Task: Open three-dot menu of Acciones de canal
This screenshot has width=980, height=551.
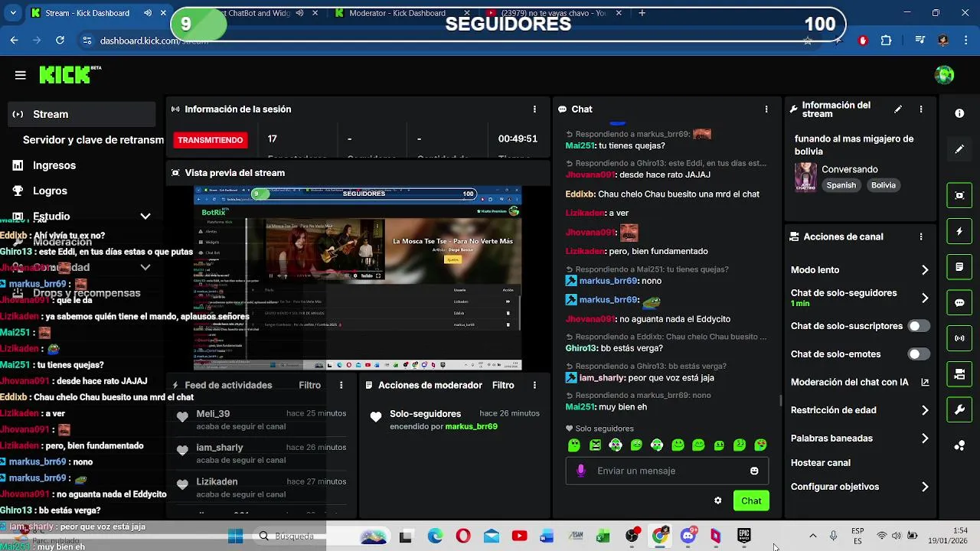Action: (921, 237)
